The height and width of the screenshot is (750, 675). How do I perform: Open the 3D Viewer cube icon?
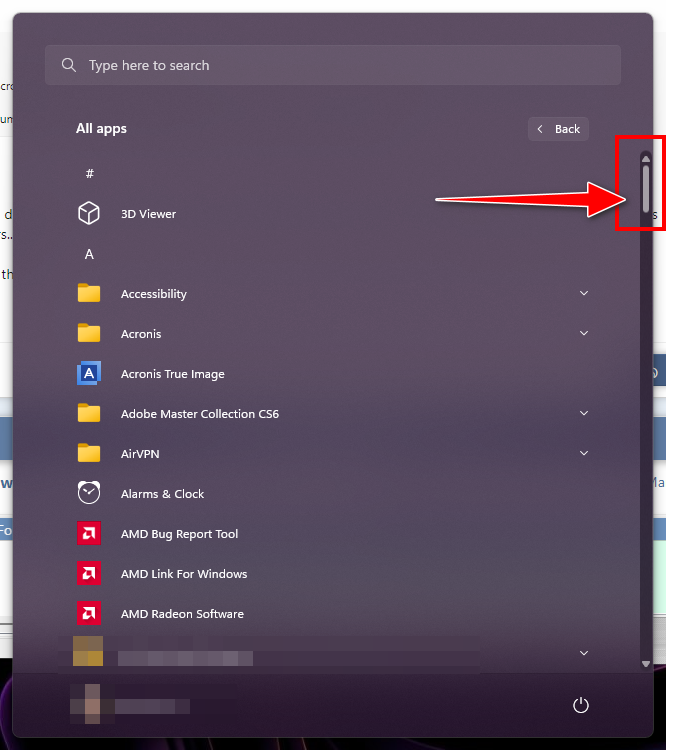(x=89, y=213)
